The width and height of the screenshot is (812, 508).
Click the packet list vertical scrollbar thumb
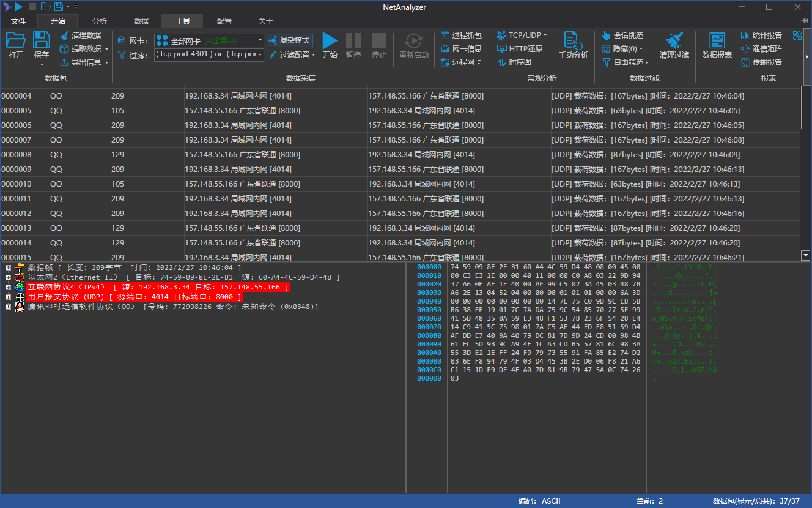[x=805, y=107]
